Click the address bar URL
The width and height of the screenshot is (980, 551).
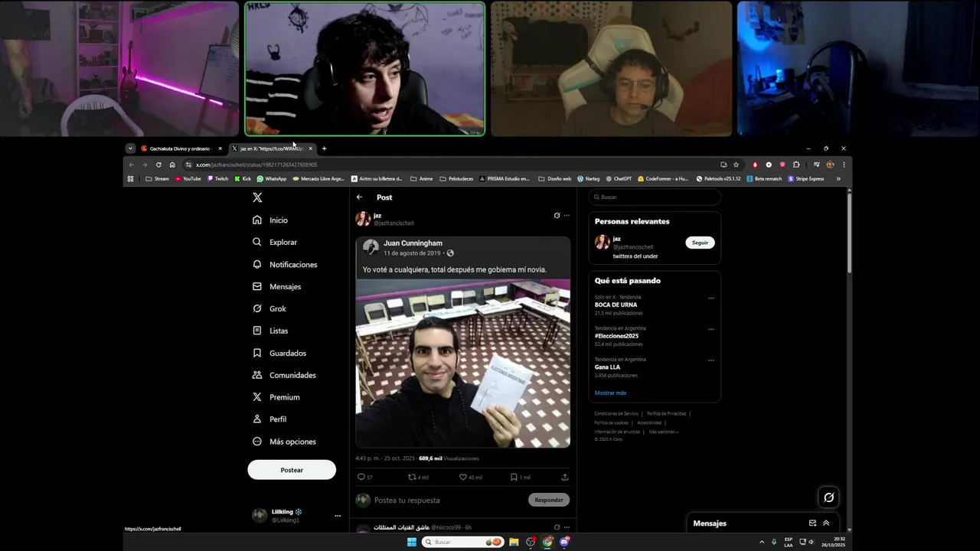tap(256, 165)
